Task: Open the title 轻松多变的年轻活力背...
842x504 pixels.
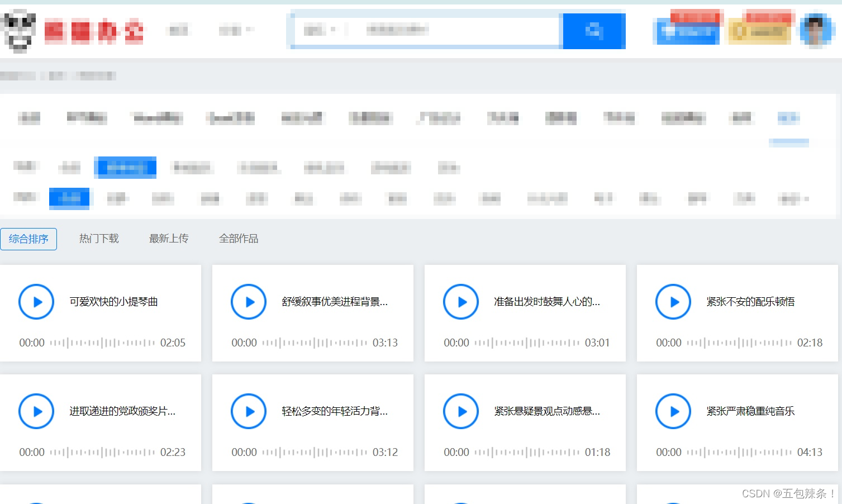Action: click(x=335, y=411)
